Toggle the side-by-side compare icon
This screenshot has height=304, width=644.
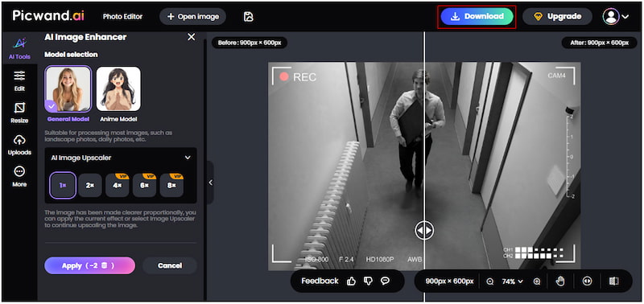click(614, 281)
